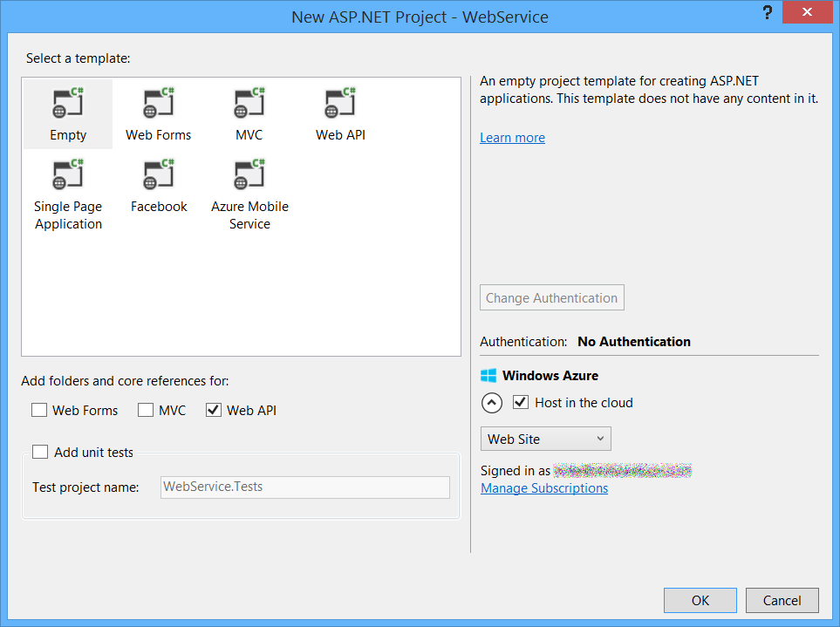Screen dimensions: 840x627
Task: Toggle the Host in the cloud checkbox
Action: (x=521, y=402)
